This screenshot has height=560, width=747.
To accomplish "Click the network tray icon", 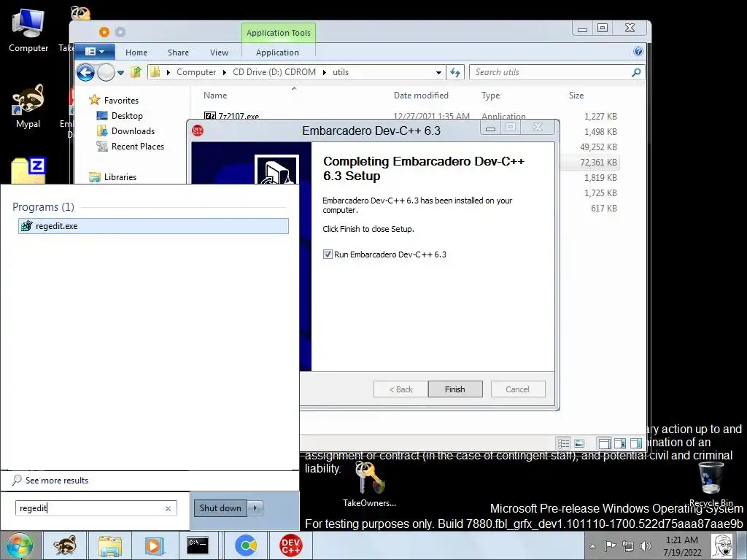I will point(628,546).
